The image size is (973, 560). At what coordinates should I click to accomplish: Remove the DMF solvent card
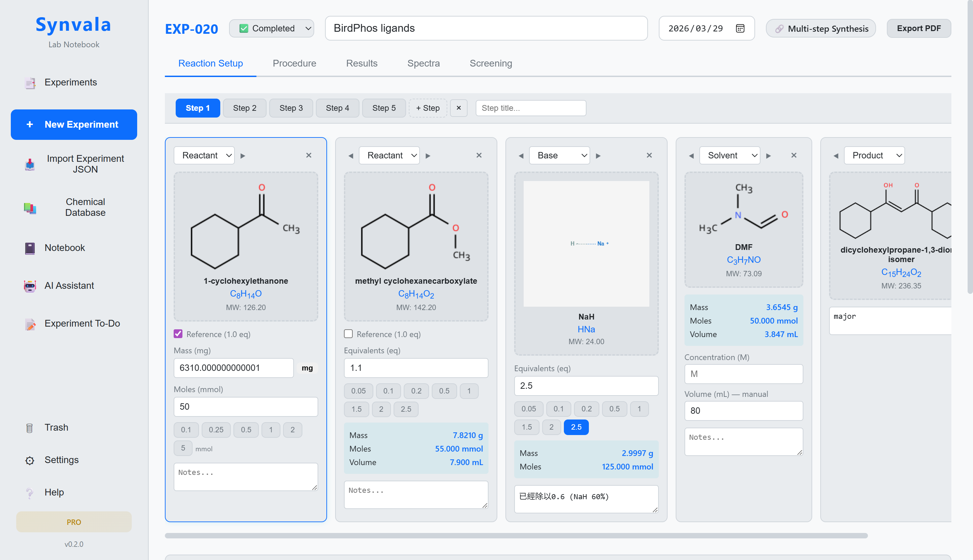tap(794, 155)
